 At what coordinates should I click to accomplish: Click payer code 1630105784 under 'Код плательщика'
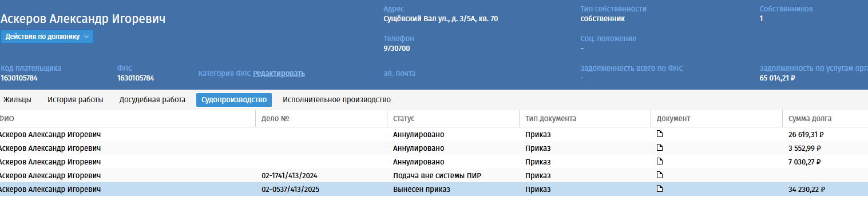pos(19,78)
